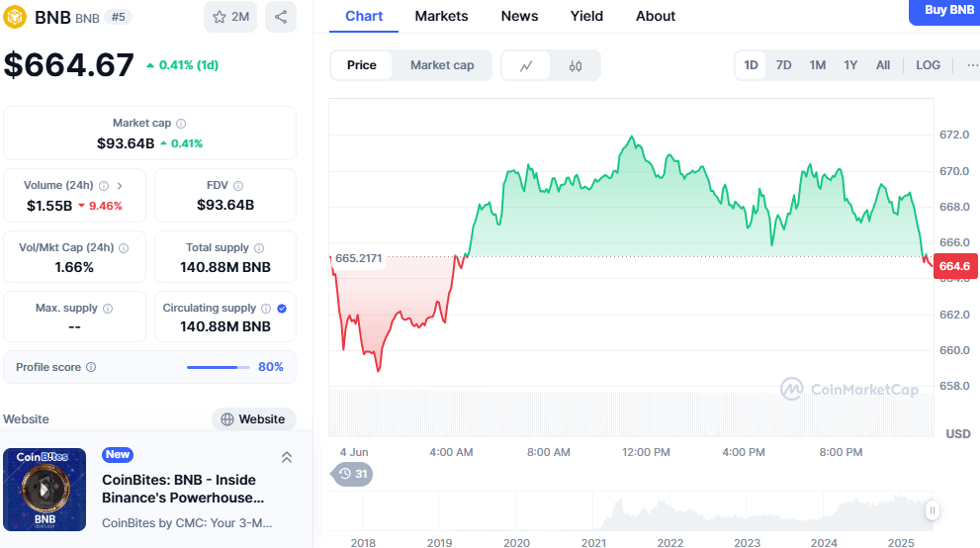This screenshot has height=548, width=980.
Task: Click the FDV info icon
Action: [x=238, y=186]
